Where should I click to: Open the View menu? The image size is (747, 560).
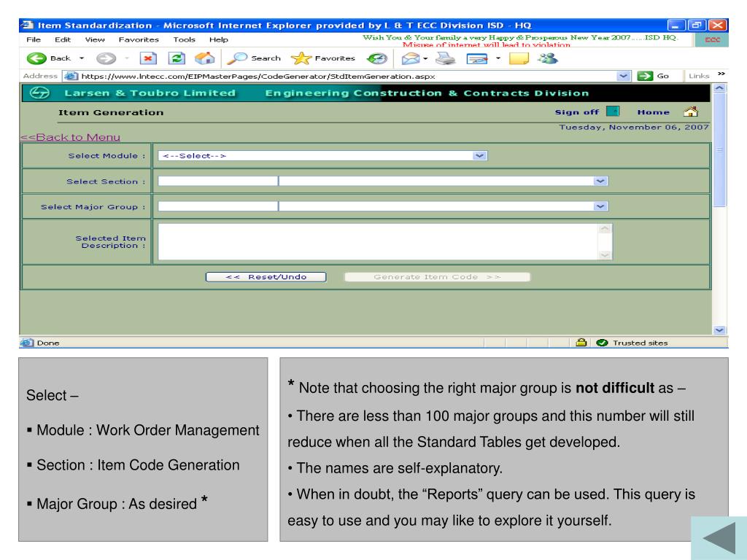tap(95, 39)
